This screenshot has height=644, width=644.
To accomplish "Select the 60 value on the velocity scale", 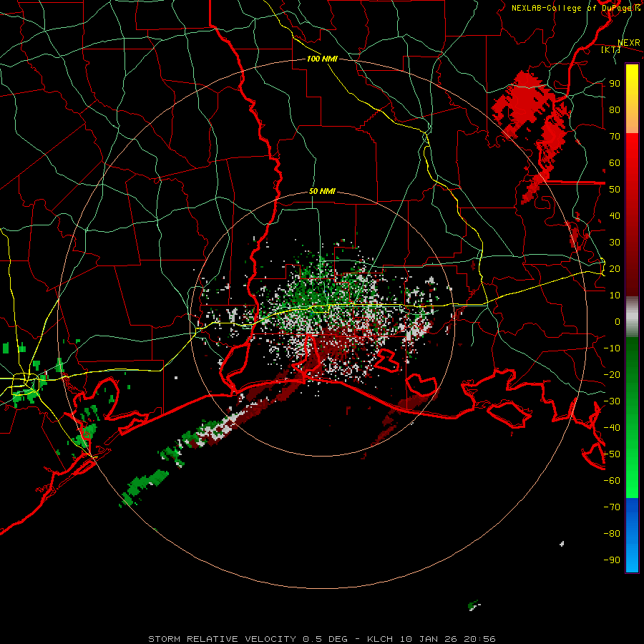I will tap(615, 162).
